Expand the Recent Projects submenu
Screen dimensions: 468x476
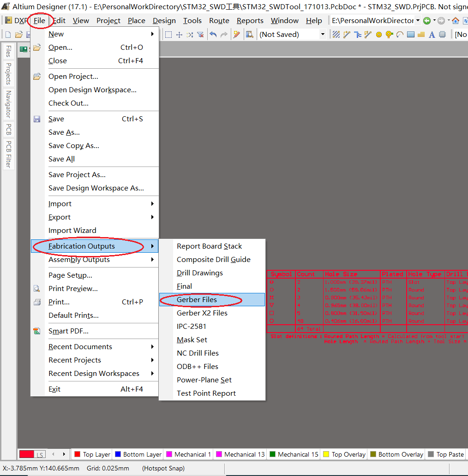95,360
